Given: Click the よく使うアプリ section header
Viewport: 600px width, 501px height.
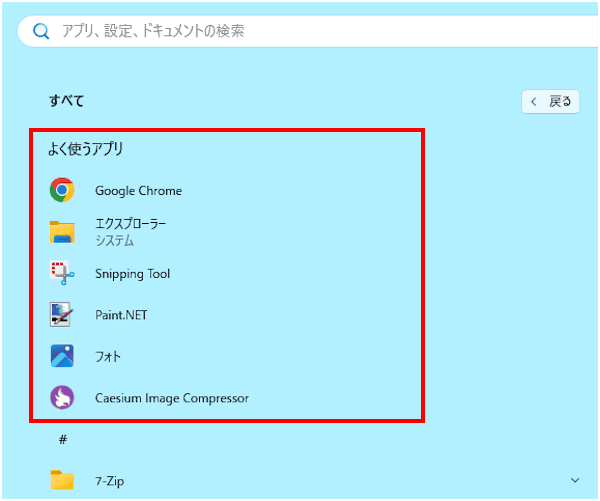Looking at the screenshot, I should (x=85, y=149).
